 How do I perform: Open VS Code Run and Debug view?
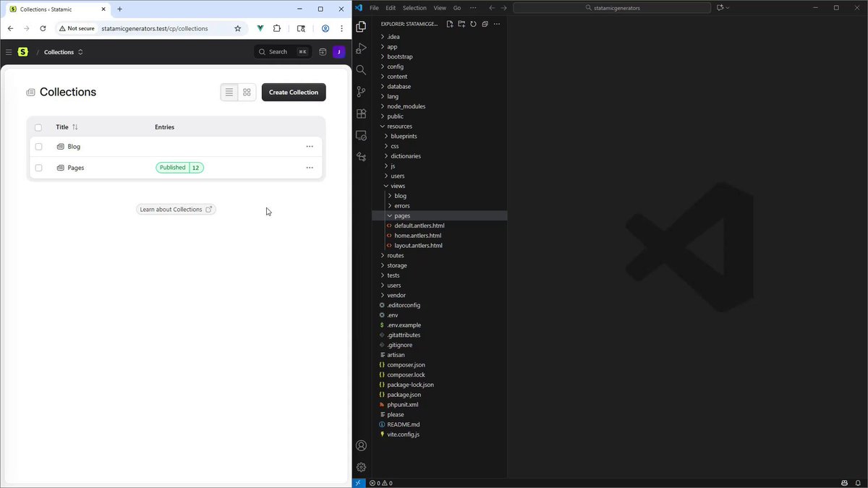point(361,48)
